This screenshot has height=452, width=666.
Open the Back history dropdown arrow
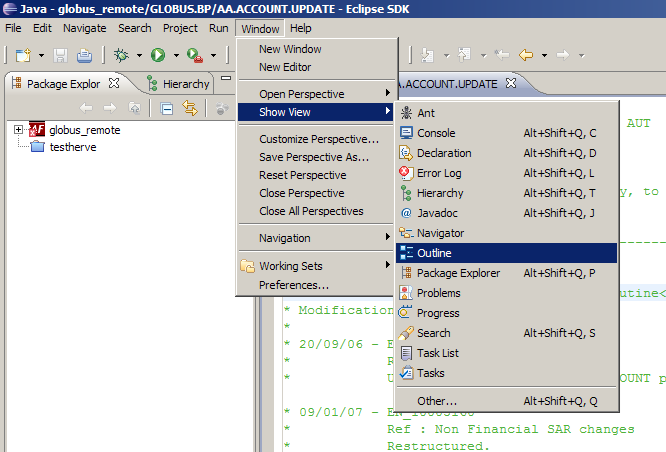click(x=543, y=55)
